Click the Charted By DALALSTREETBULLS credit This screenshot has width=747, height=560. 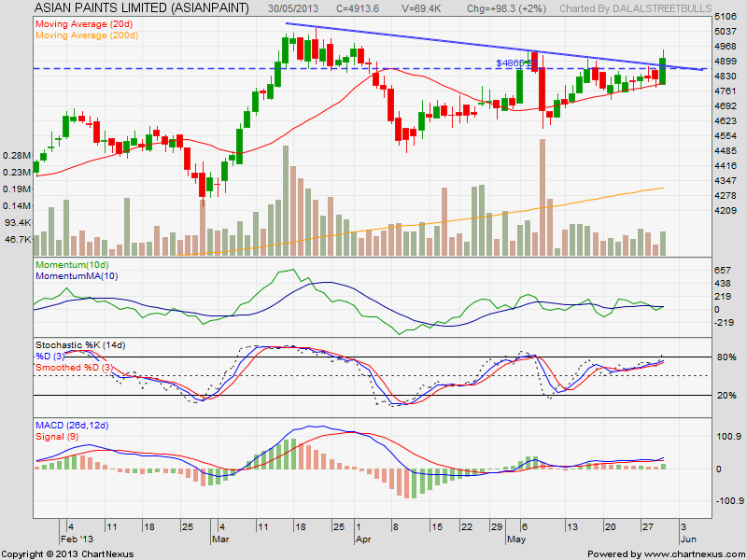[636, 8]
